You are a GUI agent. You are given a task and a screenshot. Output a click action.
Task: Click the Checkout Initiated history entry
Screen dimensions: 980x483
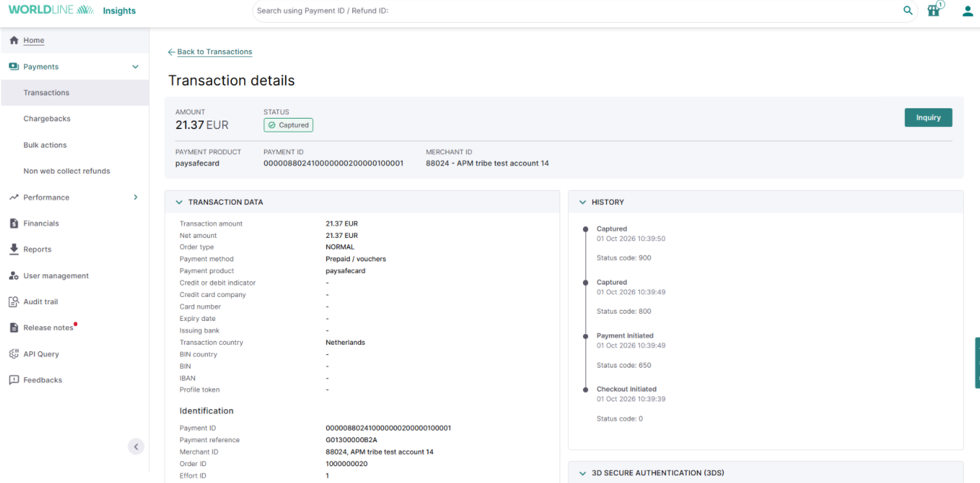(626, 390)
